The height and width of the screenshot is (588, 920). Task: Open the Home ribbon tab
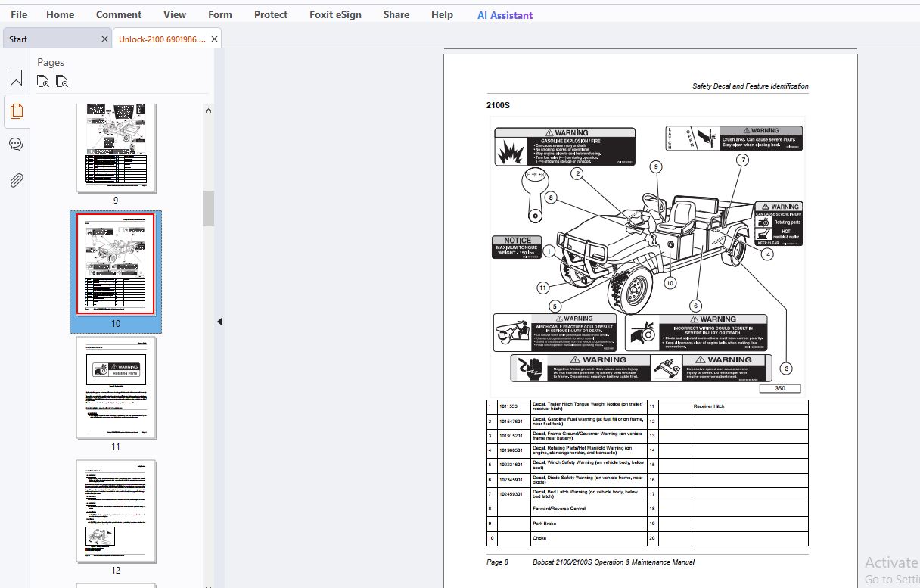[x=61, y=14]
